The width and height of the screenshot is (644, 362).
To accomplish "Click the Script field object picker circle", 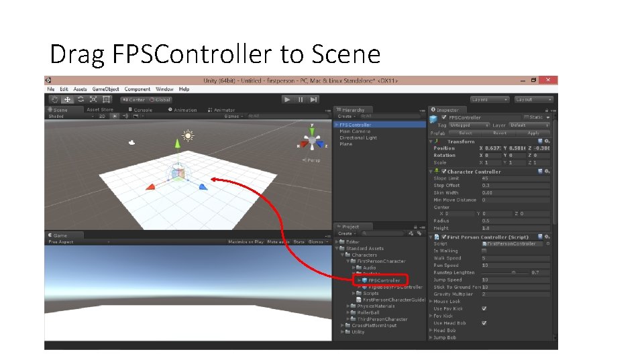I will click(x=548, y=244).
